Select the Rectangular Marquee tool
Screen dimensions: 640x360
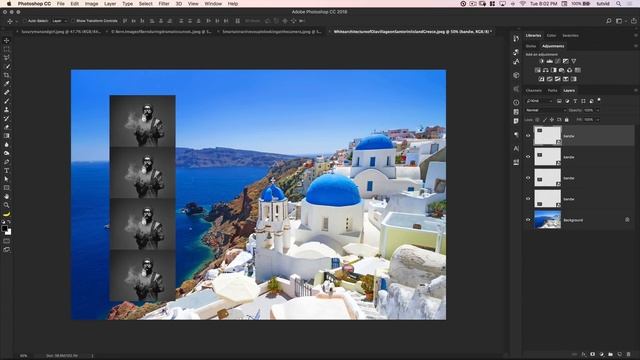pyautogui.click(x=7, y=49)
